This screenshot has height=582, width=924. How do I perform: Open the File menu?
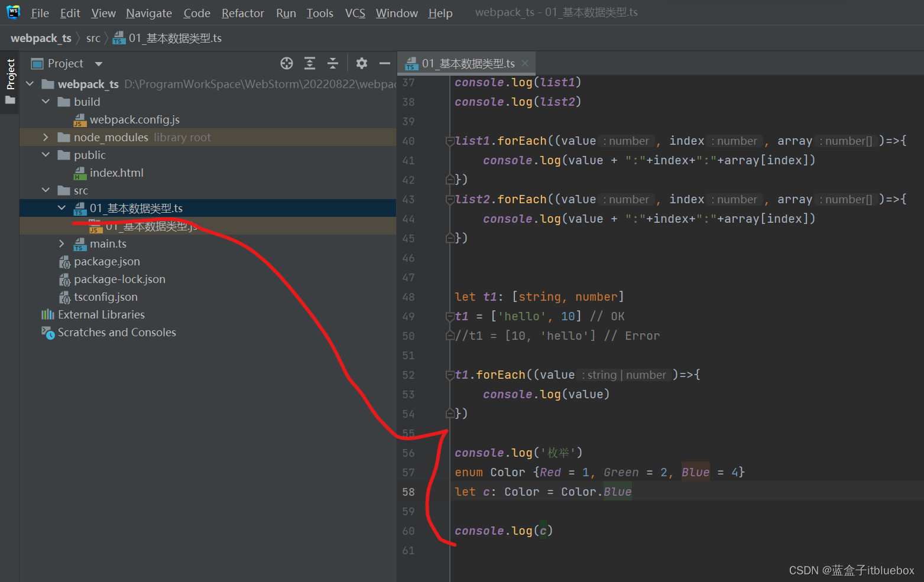pyautogui.click(x=40, y=13)
